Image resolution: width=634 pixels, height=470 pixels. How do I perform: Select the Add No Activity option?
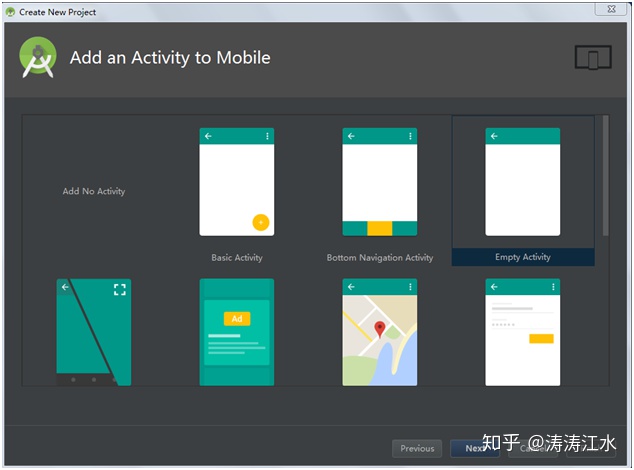(x=94, y=191)
